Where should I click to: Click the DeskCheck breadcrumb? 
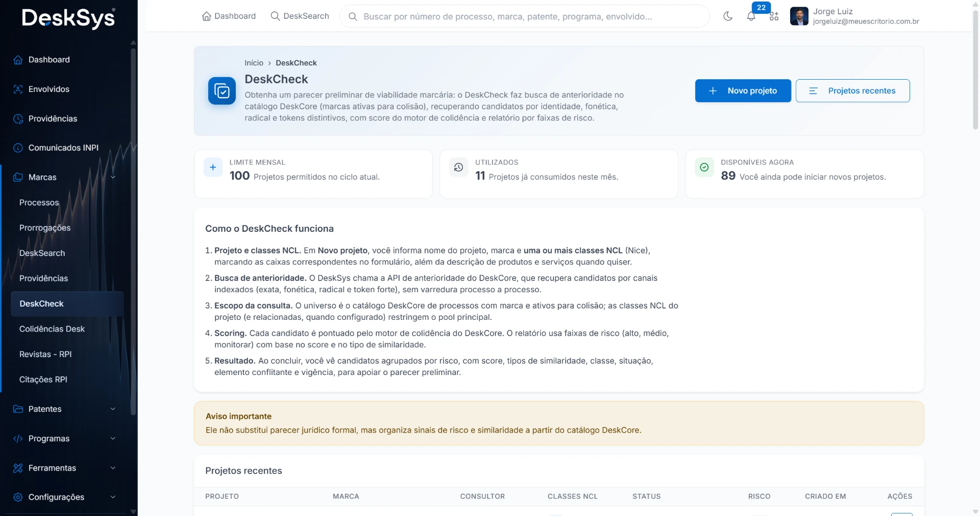(x=296, y=63)
